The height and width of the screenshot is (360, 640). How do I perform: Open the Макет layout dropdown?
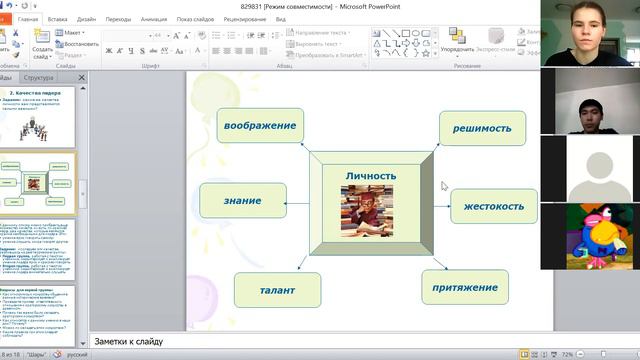(70, 33)
